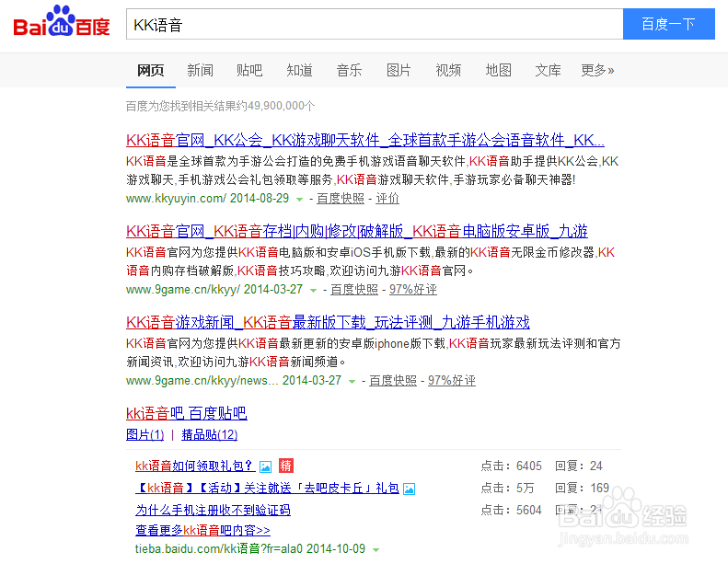
Task: Click 97%好评 for 9game.cn/kkyy/news result
Action: pyautogui.click(x=451, y=381)
